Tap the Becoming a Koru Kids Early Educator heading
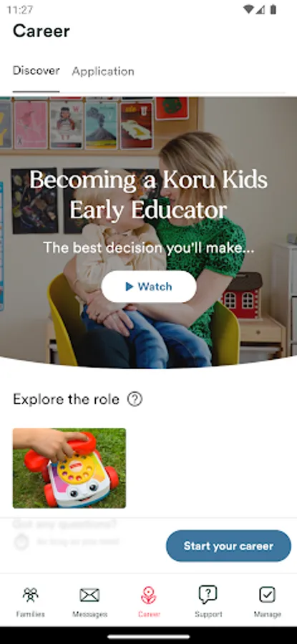Image resolution: width=297 pixels, height=644 pixels. click(148, 195)
